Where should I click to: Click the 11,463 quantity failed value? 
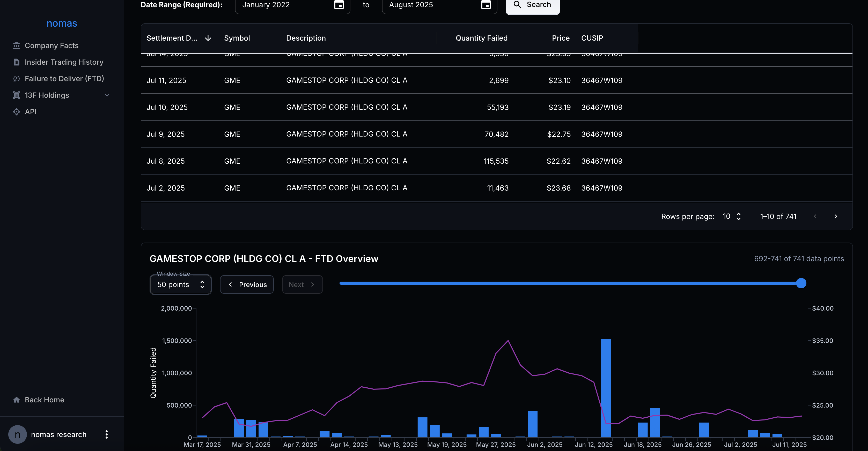pos(498,188)
